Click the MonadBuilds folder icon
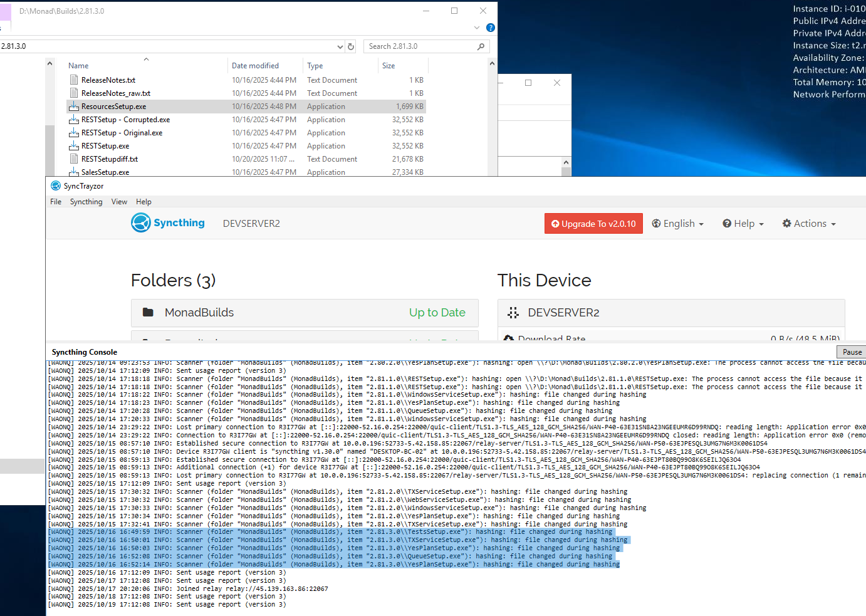The width and height of the screenshot is (866, 616). click(x=149, y=312)
